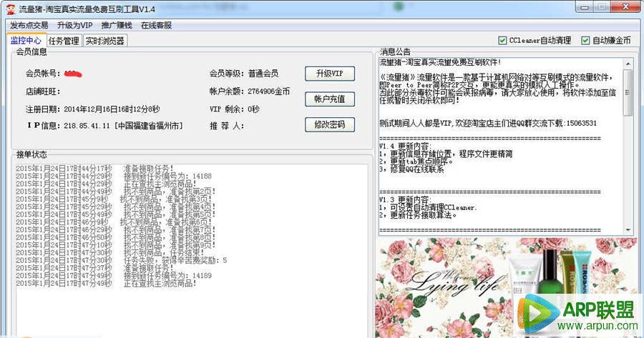Close the 流量猪 window
Viewport: 644px width, 338px height.
point(625,7)
